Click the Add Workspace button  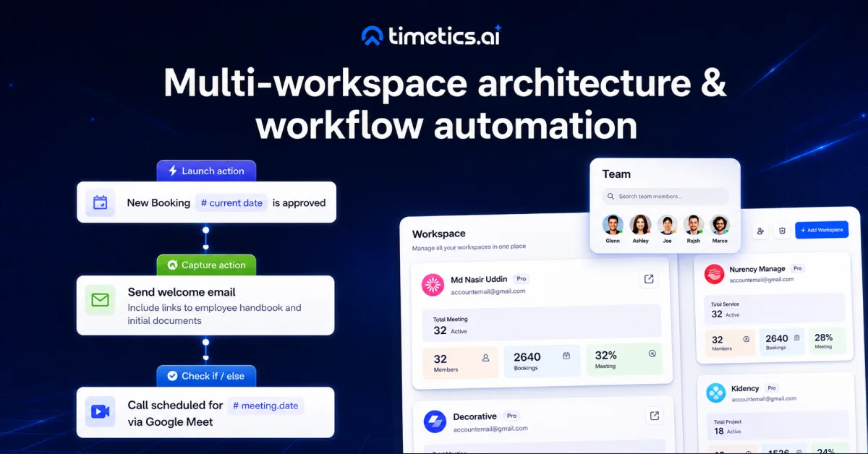(822, 230)
